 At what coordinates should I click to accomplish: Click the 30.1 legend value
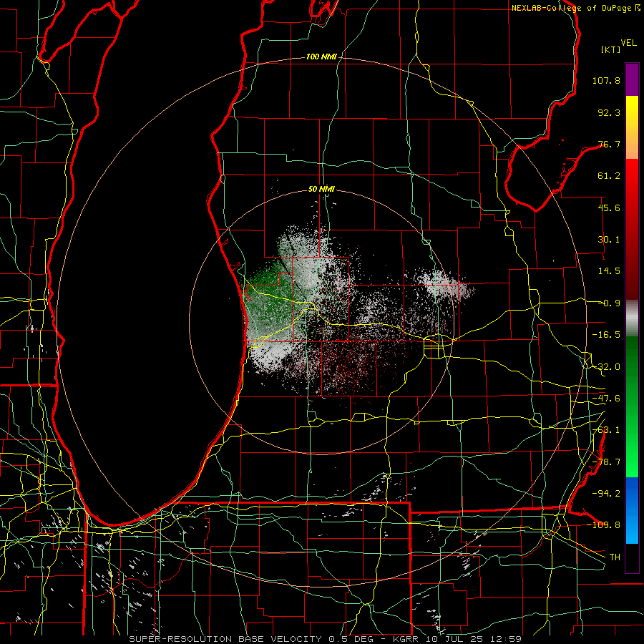click(x=609, y=240)
